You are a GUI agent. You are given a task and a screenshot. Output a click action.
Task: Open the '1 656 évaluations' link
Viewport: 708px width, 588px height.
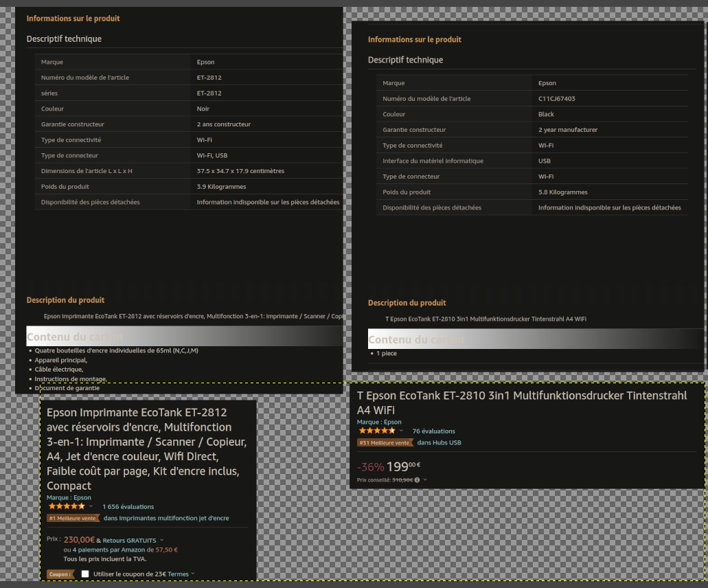click(x=128, y=507)
